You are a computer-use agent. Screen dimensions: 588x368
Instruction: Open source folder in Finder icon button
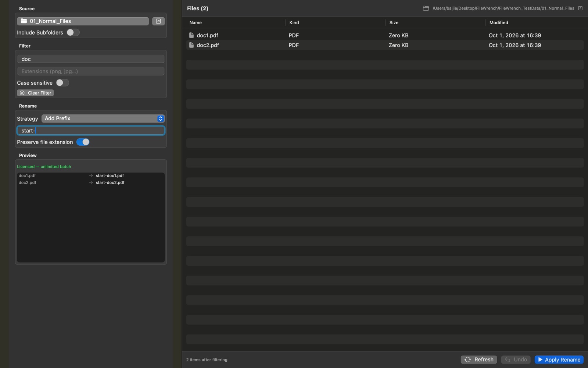tap(158, 21)
